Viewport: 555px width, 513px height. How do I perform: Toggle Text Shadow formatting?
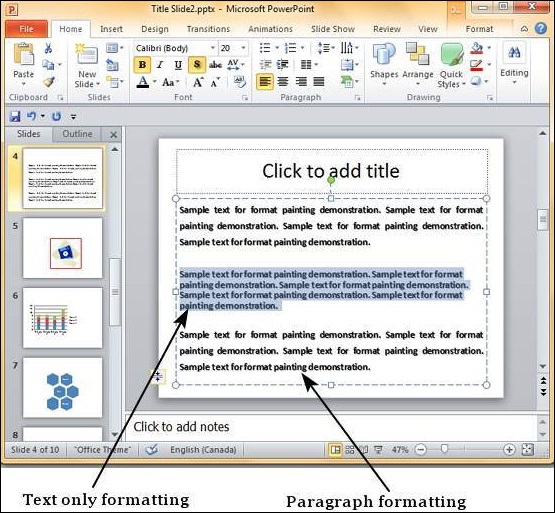(x=197, y=65)
